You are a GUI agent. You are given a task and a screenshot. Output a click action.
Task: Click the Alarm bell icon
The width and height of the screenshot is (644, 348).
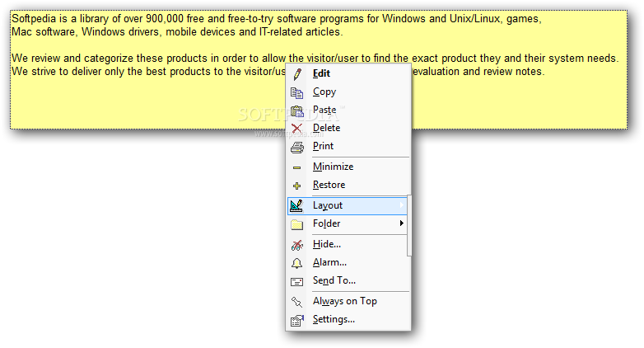click(297, 263)
